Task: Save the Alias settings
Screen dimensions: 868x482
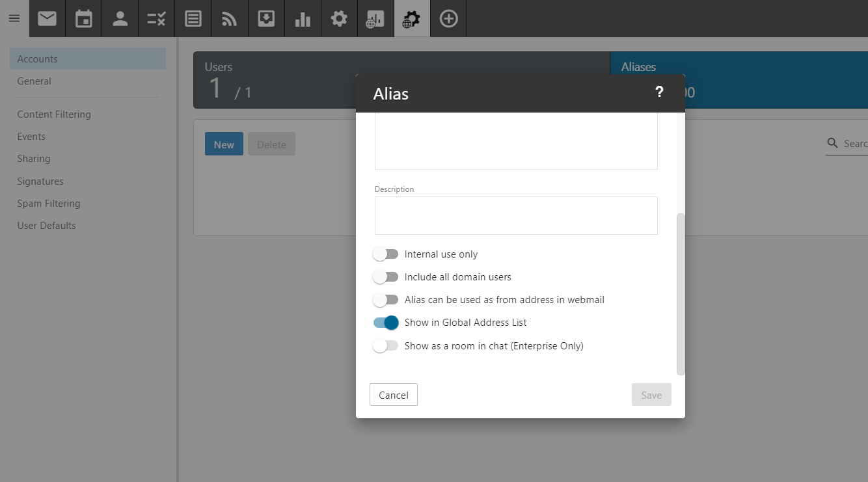Action: click(x=651, y=394)
